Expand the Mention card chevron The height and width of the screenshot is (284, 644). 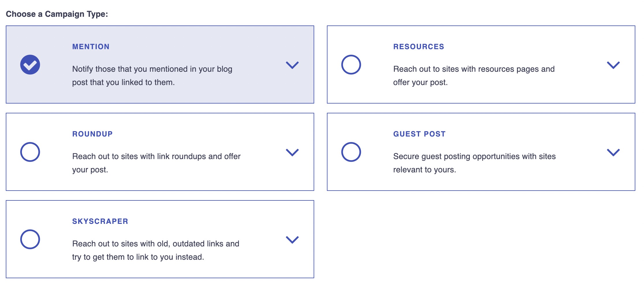(x=292, y=65)
